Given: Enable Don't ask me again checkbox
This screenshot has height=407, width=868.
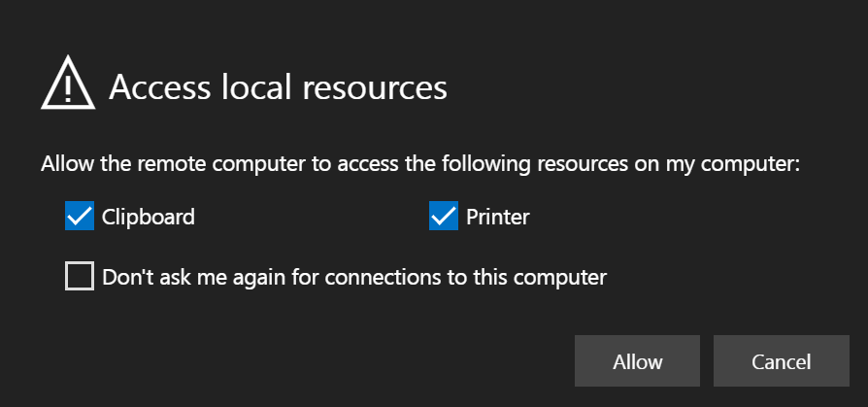Looking at the screenshot, I should (x=79, y=276).
